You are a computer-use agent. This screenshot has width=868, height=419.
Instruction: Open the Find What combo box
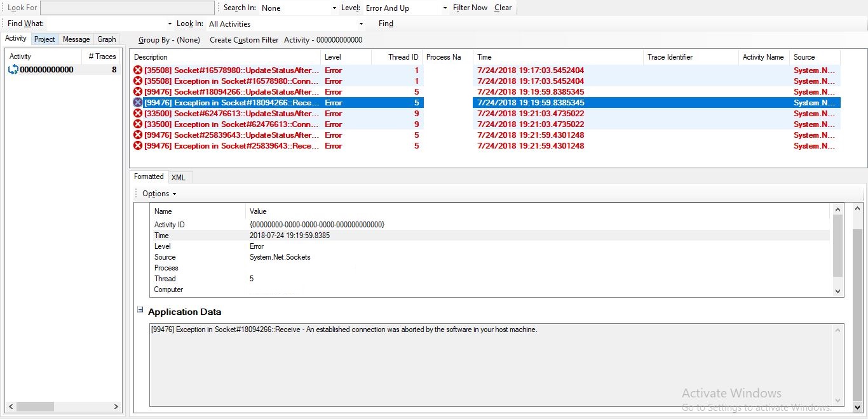click(170, 24)
